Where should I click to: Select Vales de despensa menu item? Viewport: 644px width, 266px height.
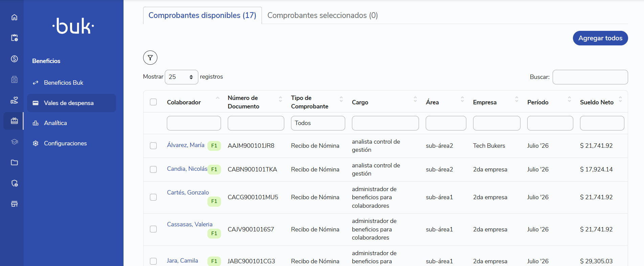(x=71, y=103)
